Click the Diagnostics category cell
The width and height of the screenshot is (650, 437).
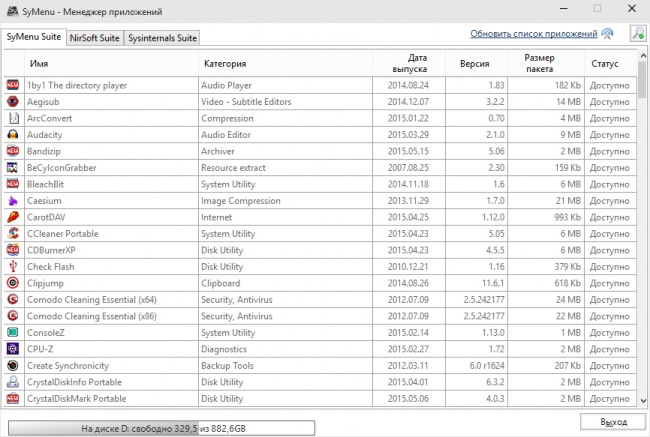[x=285, y=349]
